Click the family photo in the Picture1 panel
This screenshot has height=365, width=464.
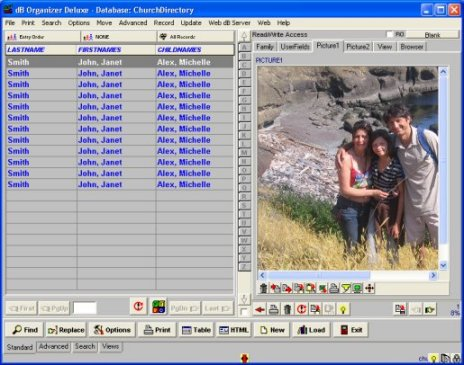(348, 168)
